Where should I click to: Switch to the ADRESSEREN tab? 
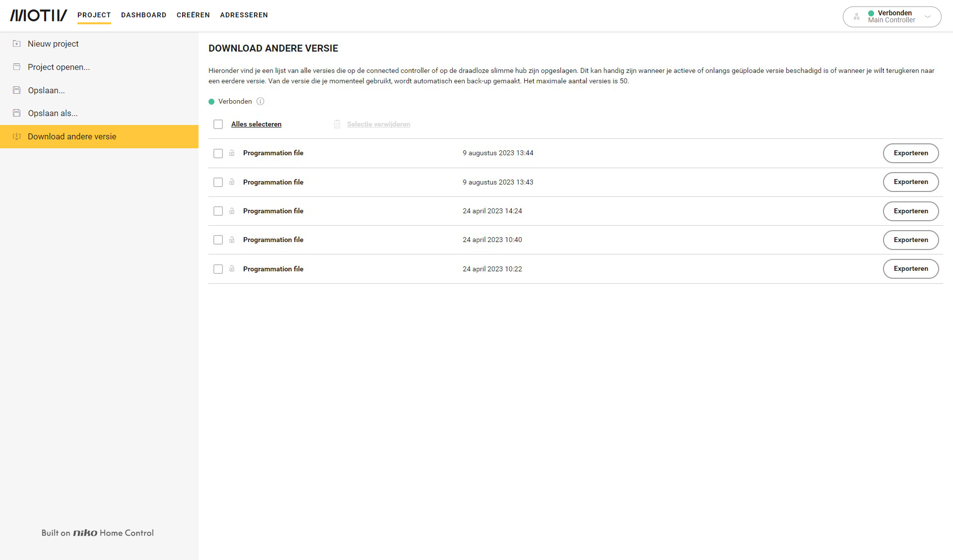click(244, 15)
